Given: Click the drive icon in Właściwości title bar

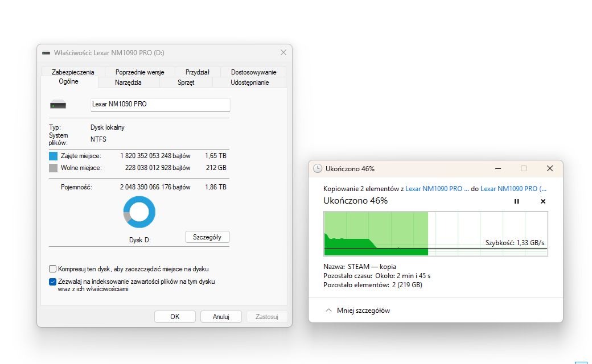Looking at the screenshot, I should click(46, 53).
